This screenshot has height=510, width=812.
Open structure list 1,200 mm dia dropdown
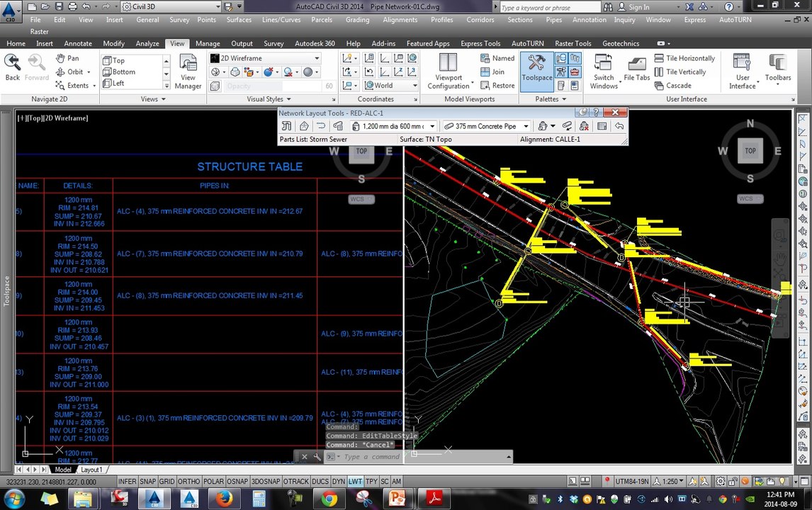(x=393, y=126)
